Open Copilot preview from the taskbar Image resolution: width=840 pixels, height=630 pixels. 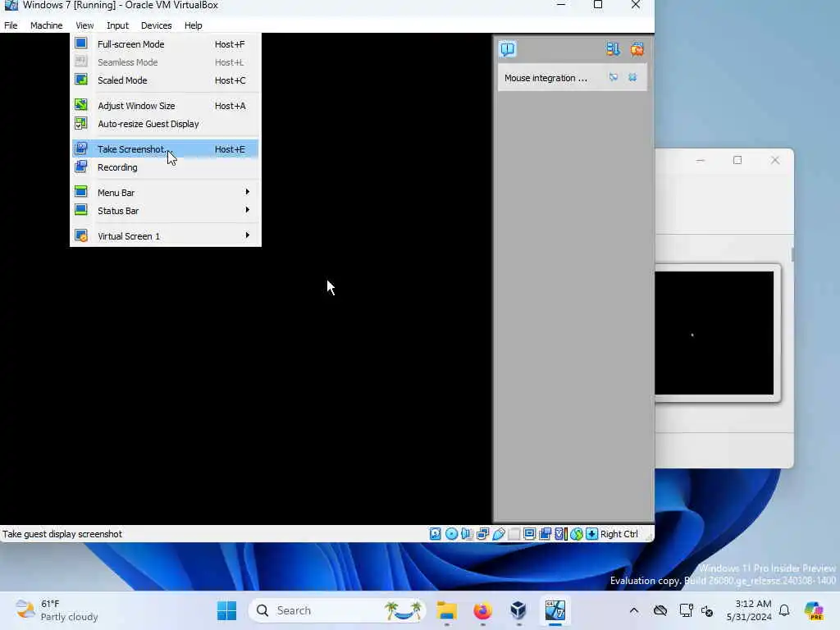click(x=814, y=610)
